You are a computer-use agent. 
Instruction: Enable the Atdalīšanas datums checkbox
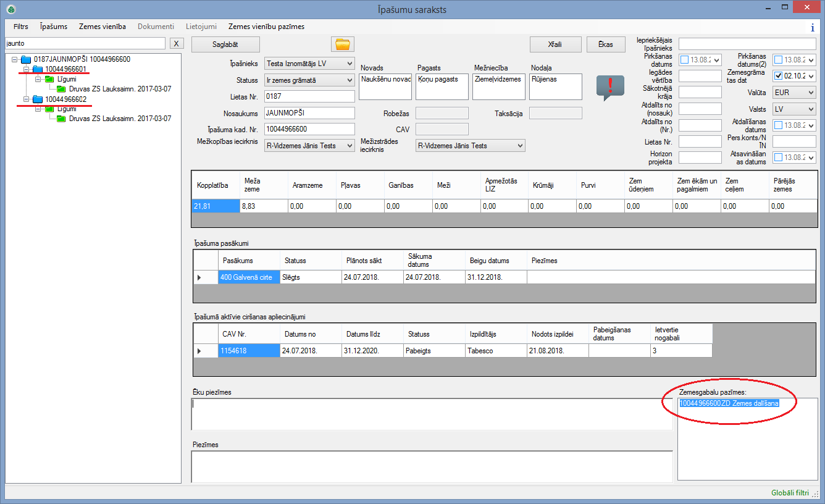tap(778, 125)
